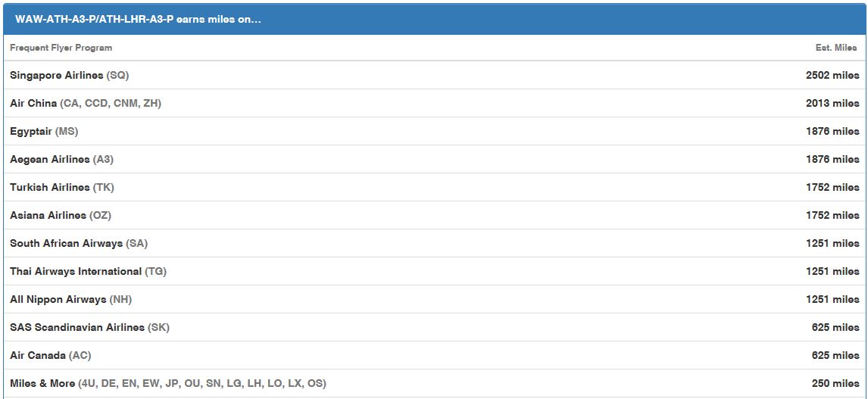
Task: Click the blue route title header
Action: tap(434, 20)
